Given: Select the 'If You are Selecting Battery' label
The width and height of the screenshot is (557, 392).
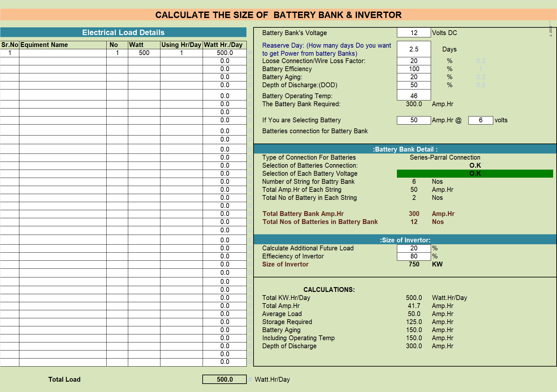Looking at the screenshot, I should click(x=301, y=120).
